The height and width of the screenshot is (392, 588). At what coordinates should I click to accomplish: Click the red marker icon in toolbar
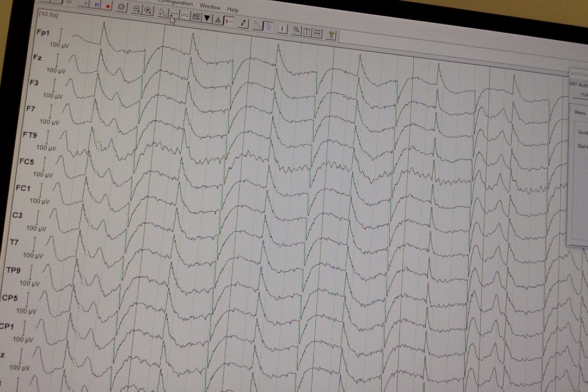pyautogui.click(x=229, y=21)
